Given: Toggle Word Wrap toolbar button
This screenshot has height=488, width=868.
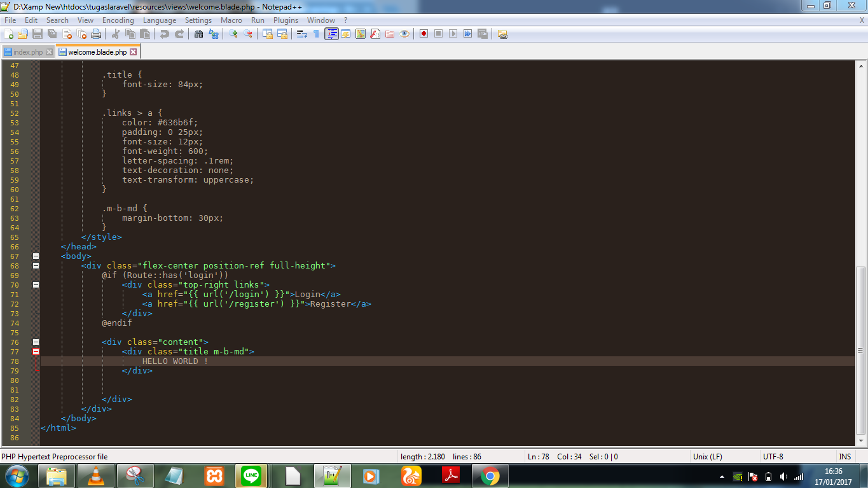Looking at the screenshot, I should tap(302, 34).
